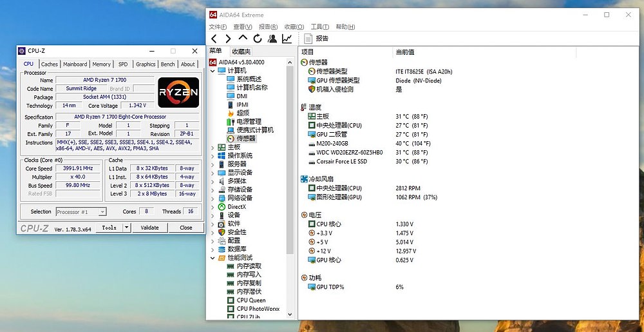Open the 工具(T) menu
The height and width of the screenshot is (332, 644).
coord(319,26)
